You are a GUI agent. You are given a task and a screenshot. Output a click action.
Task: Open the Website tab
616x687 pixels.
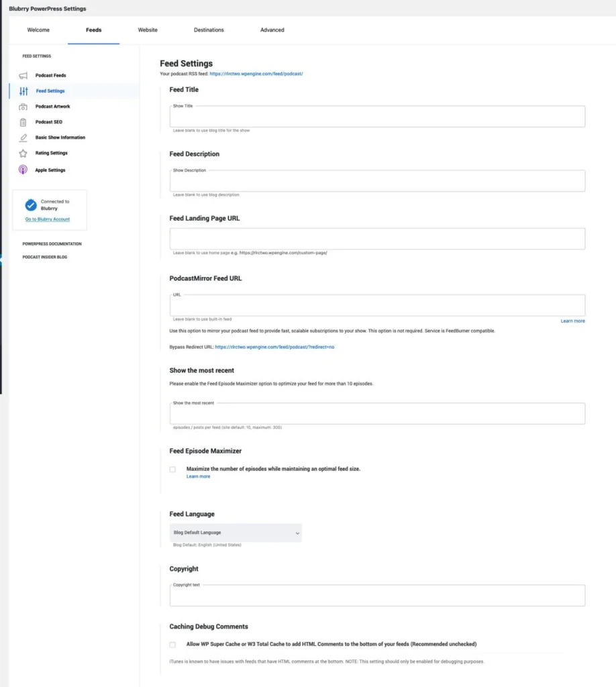(x=148, y=30)
